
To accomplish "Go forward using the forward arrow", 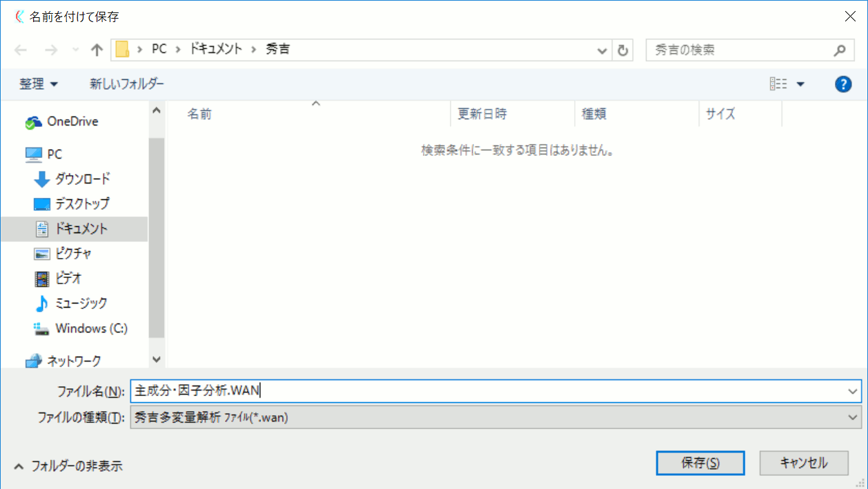I will (51, 50).
